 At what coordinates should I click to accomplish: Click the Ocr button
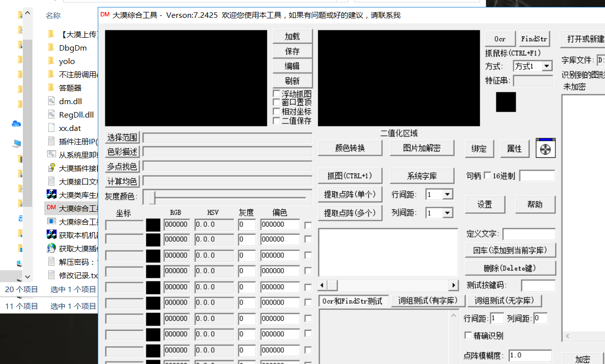click(x=500, y=39)
